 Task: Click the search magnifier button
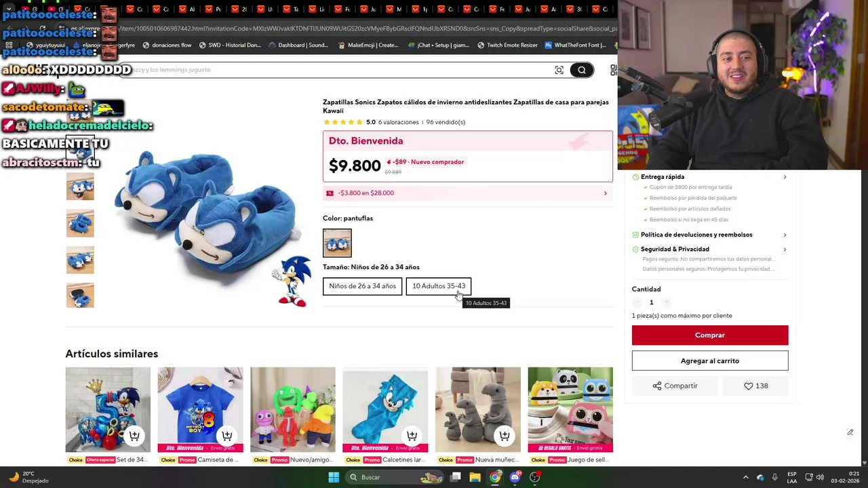click(581, 70)
